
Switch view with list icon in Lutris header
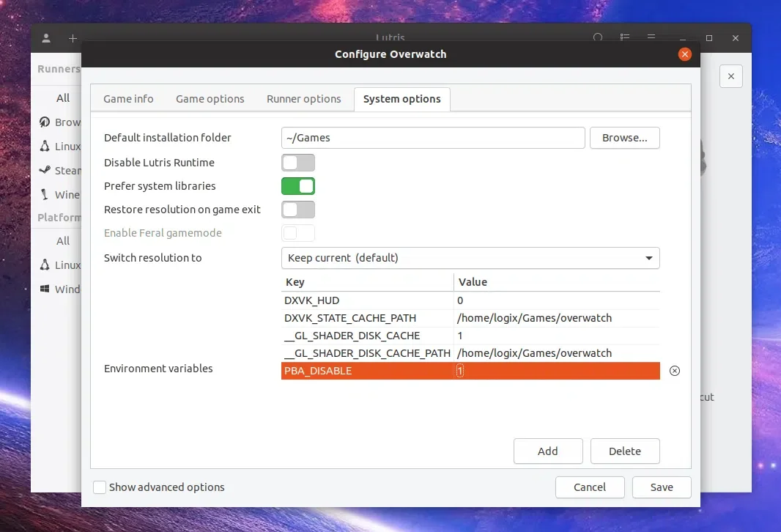click(625, 37)
